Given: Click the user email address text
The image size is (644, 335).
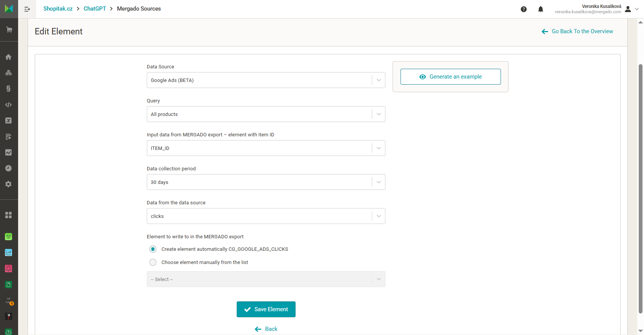Looking at the screenshot, I should point(588,12).
